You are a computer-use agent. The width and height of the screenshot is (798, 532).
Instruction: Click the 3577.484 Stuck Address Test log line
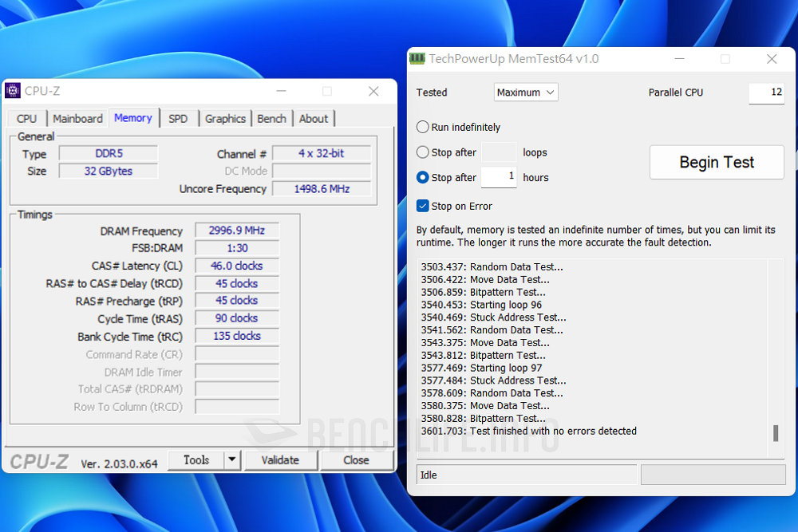(x=494, y=381)
